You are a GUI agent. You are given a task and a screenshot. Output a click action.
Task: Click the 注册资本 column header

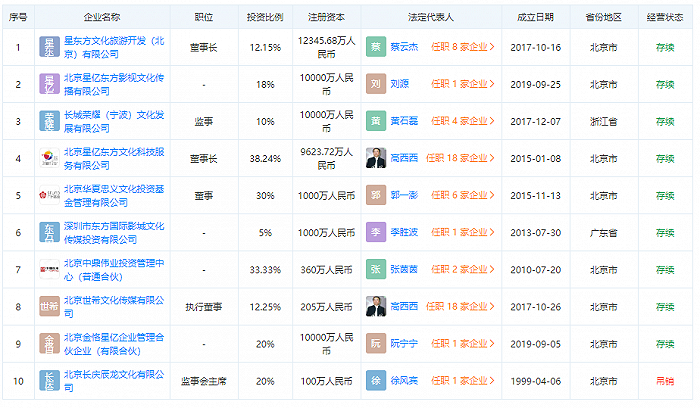coord(326,17)
